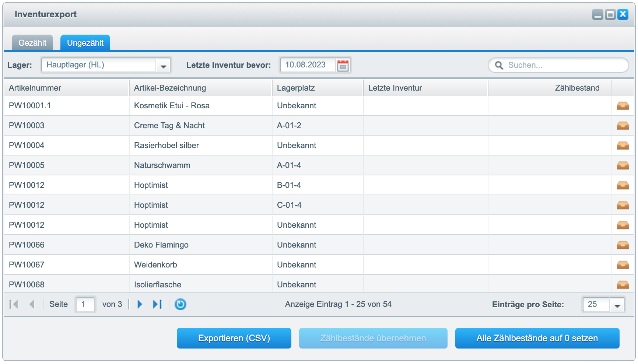Jump to the last page icon
This screenshot has height=364, width=638.
pos(158,304)
